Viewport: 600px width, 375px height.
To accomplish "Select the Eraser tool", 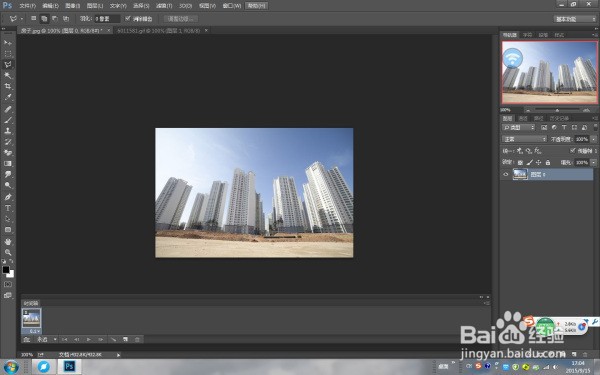I will pyautogui.click(x=8, y=153).
